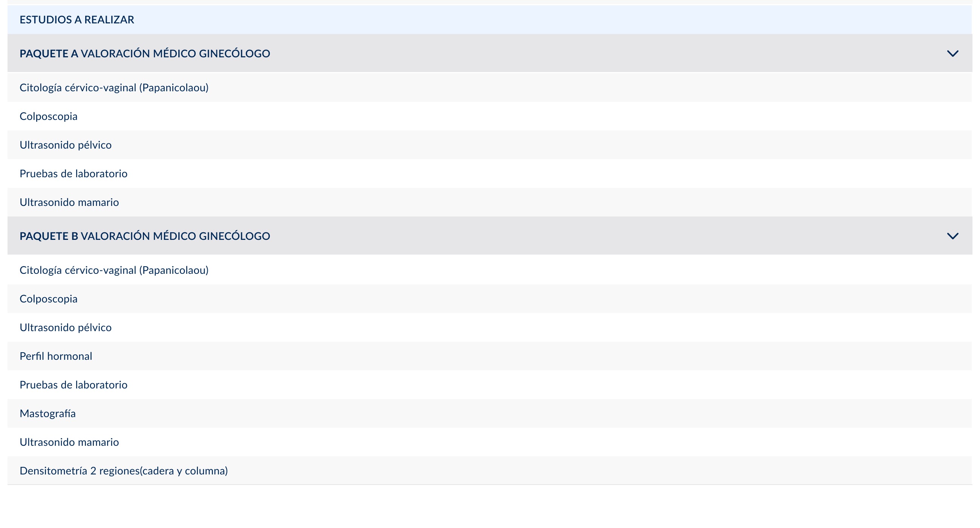Select Citología cérvico-vaginal under Paquete B
980x528 pixels.
pyautogui.click(x=490, y=270)
